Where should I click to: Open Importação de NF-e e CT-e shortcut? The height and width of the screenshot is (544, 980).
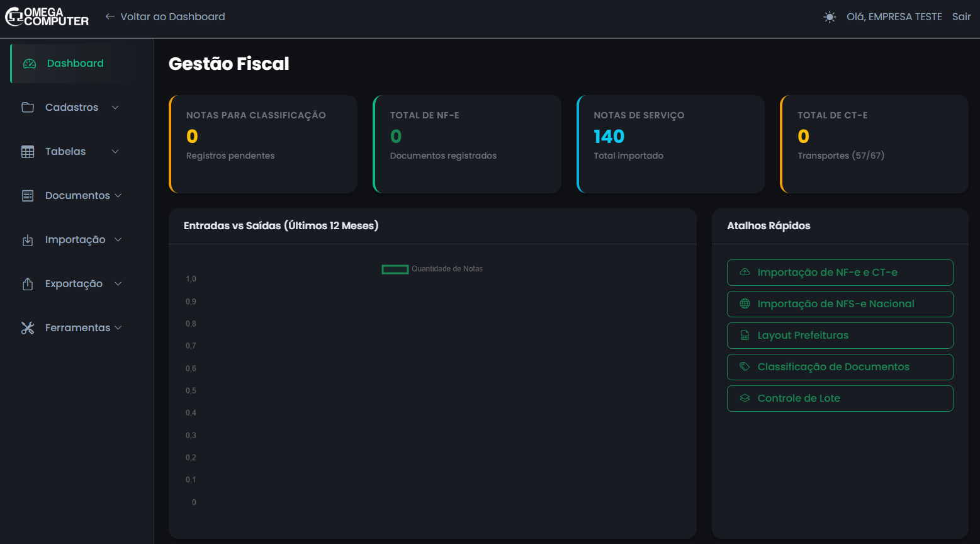840,273
